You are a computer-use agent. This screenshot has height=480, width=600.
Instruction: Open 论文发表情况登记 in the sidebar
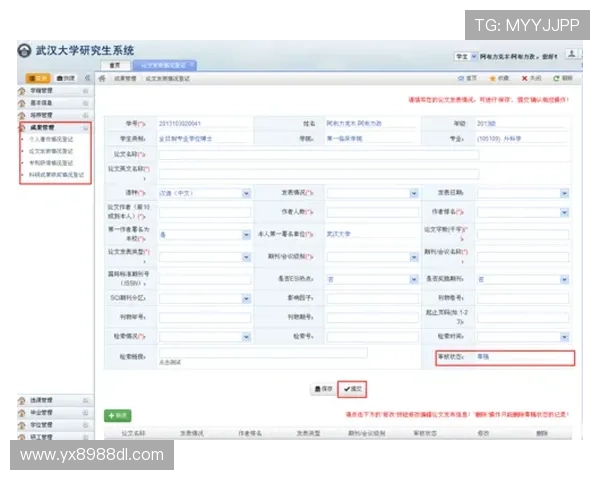(51, 151)
